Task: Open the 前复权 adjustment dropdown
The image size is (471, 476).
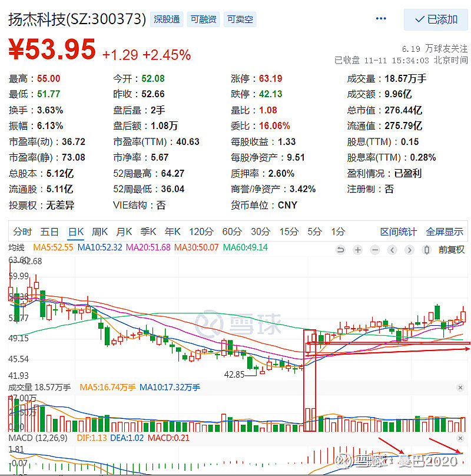Action: [451, 250]
